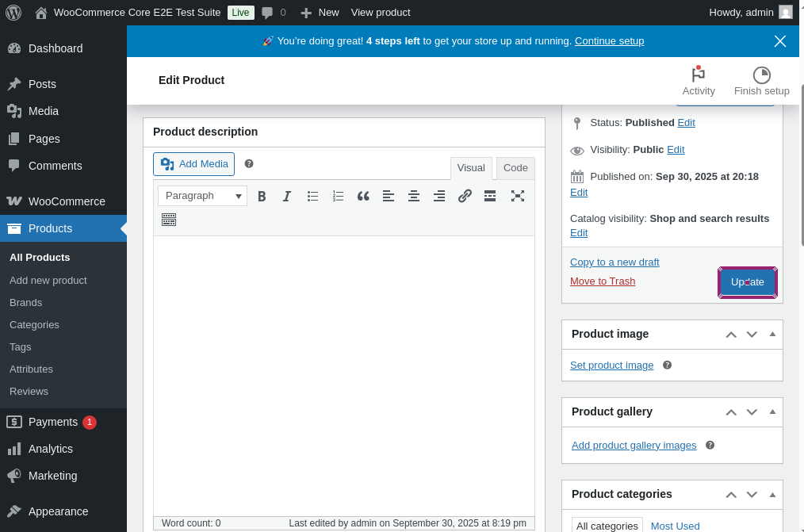Enable fullscreen editor mode
Viewport: 804px width, 532px height.
pos(517,196)
